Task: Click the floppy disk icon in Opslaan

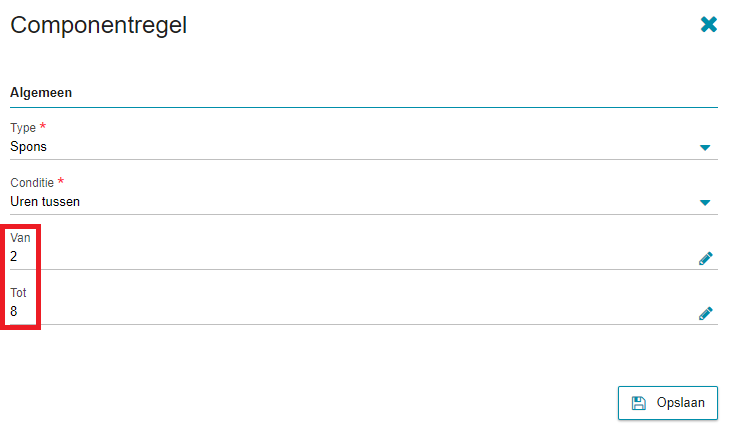Action: click(x=639, y=403)
